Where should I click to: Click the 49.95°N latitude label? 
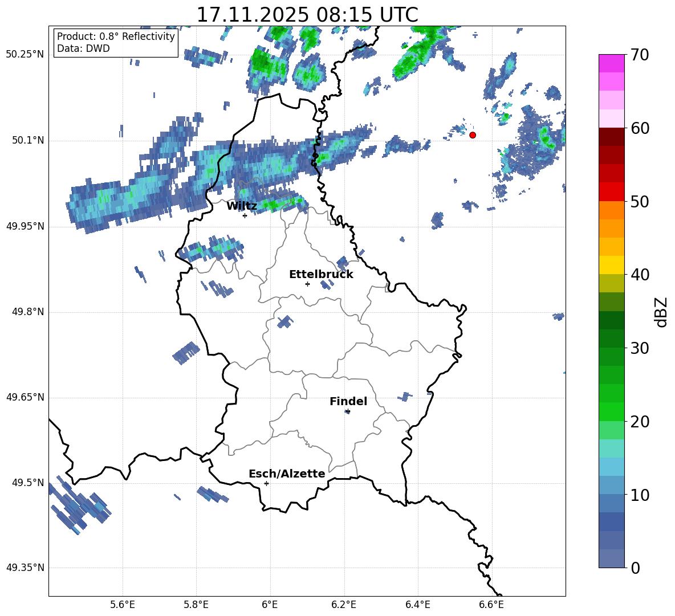pos(25,226)
